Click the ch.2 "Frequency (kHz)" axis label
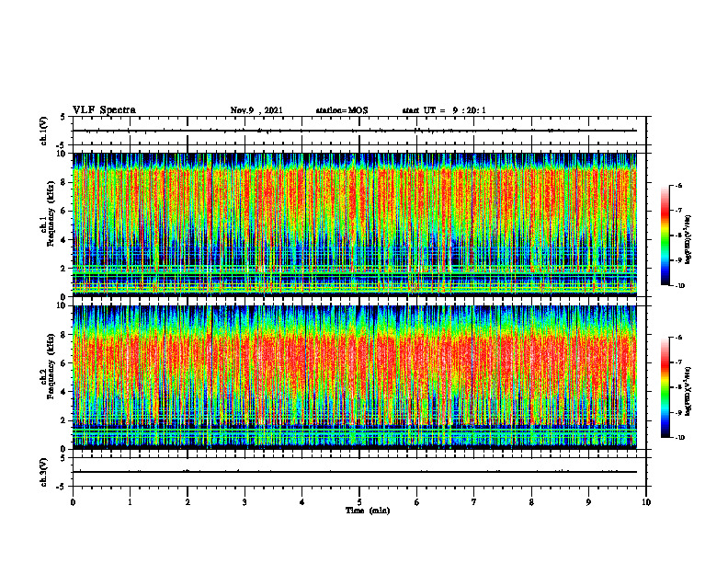728x563 pixels. coord(51,366)
